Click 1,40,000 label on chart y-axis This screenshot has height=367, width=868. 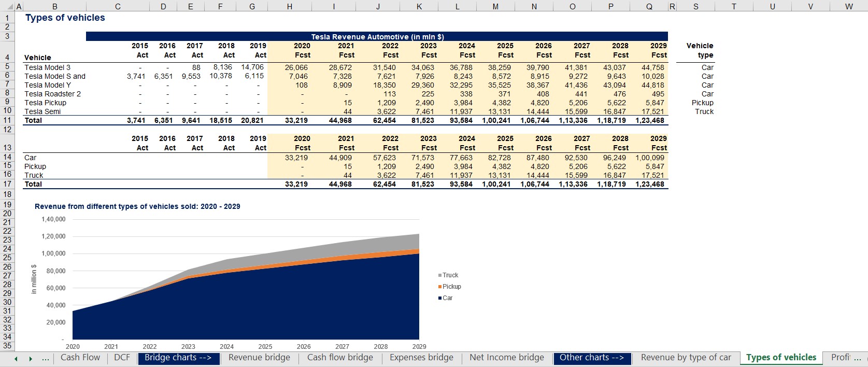click(x=53, y=219)
